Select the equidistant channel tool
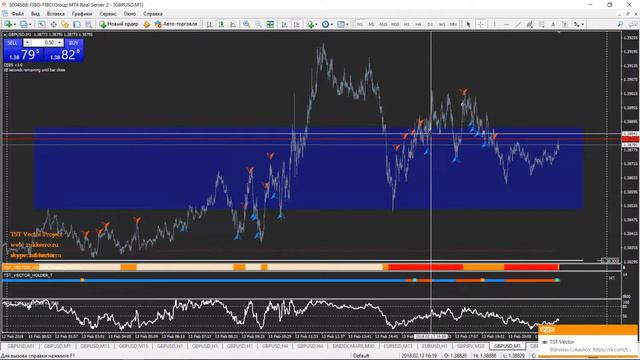This screenshot has height=360, width=640. click(529, 24)
